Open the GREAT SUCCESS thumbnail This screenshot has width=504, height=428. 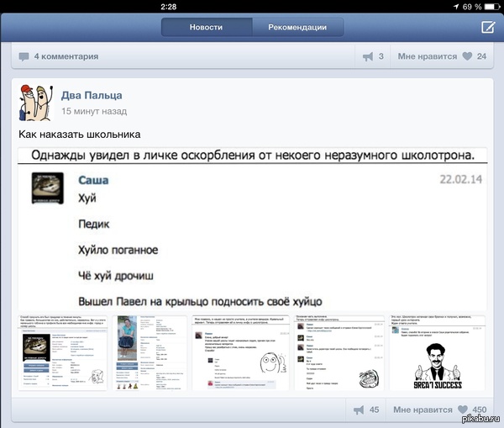pos(437,352)
